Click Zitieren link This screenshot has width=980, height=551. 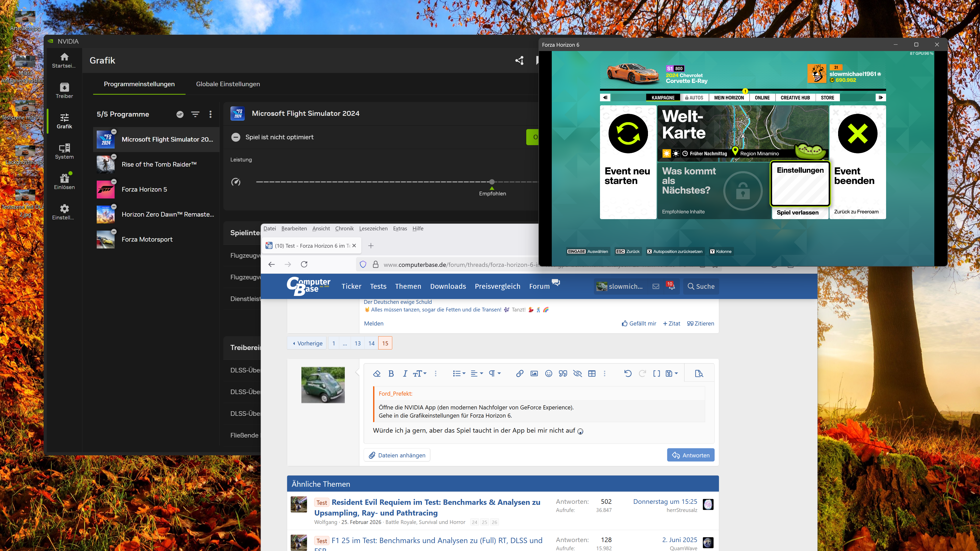point(700,323)
